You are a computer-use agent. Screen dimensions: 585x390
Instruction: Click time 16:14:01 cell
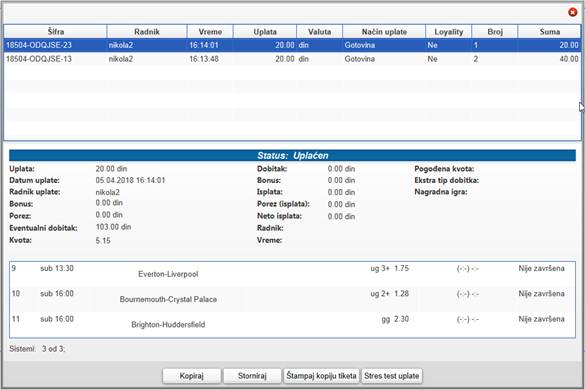coord(204,45)
